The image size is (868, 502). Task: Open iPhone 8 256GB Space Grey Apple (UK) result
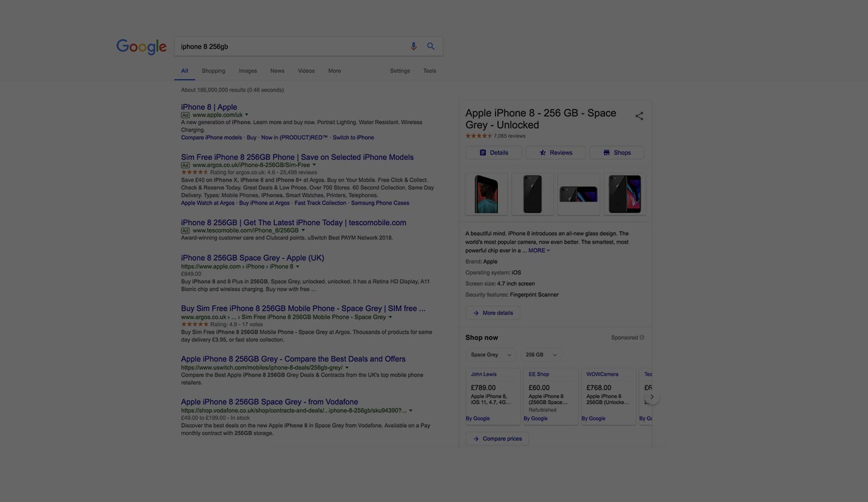coord(253,258)
